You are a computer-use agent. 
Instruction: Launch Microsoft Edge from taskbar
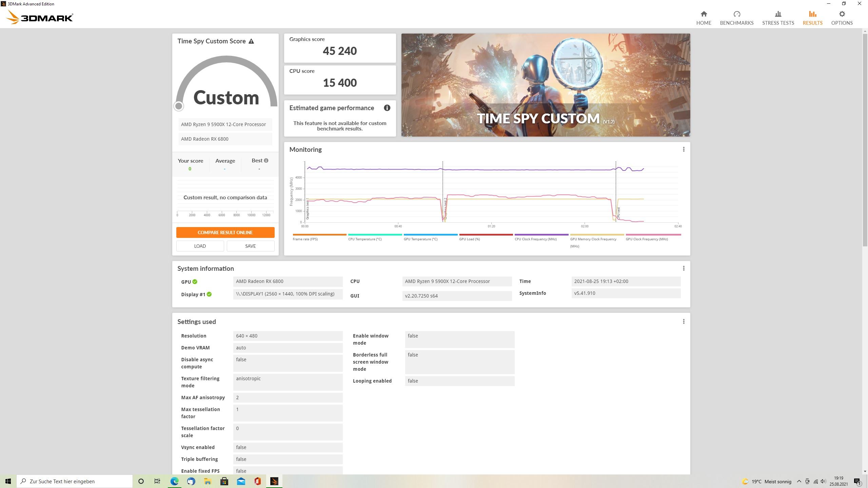tap(174, 481)
